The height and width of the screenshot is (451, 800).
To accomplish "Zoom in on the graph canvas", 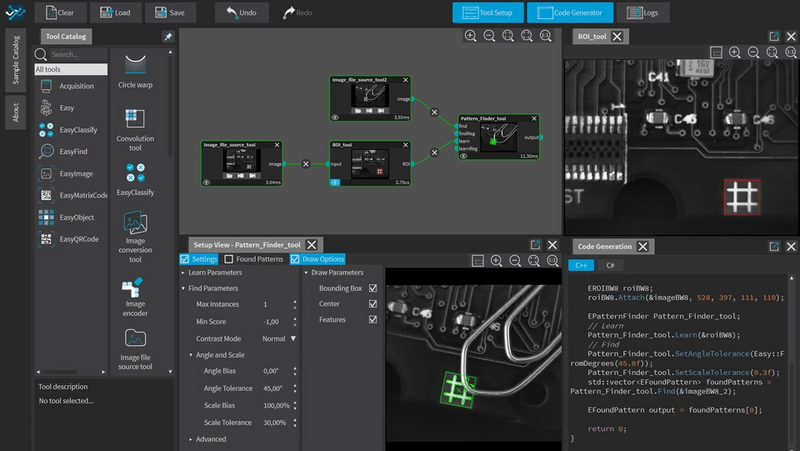I will coord(470,36).
